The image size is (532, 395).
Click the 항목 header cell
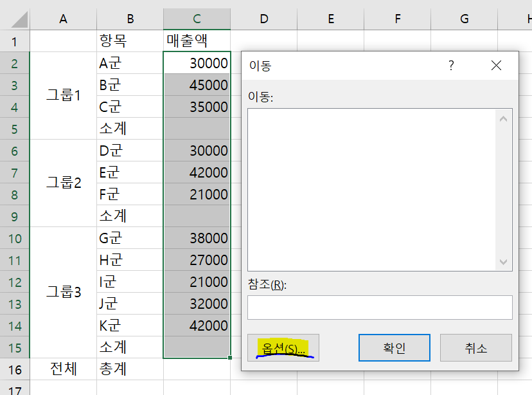click(130, 41)
